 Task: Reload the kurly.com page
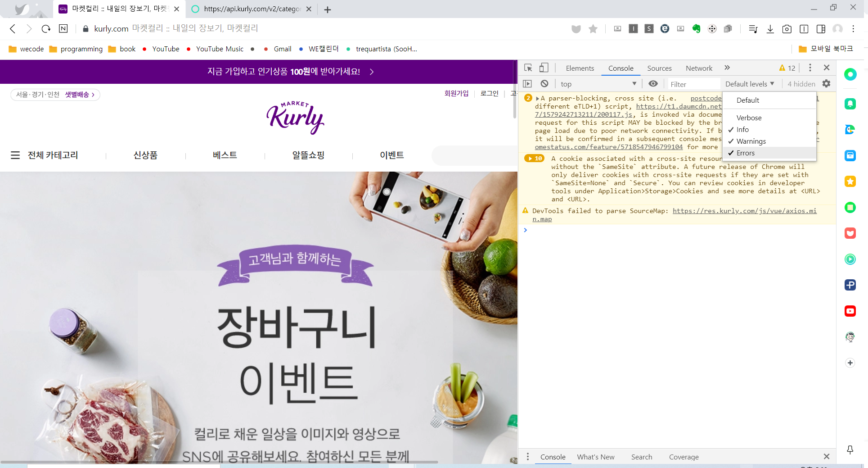click(46, 29)
